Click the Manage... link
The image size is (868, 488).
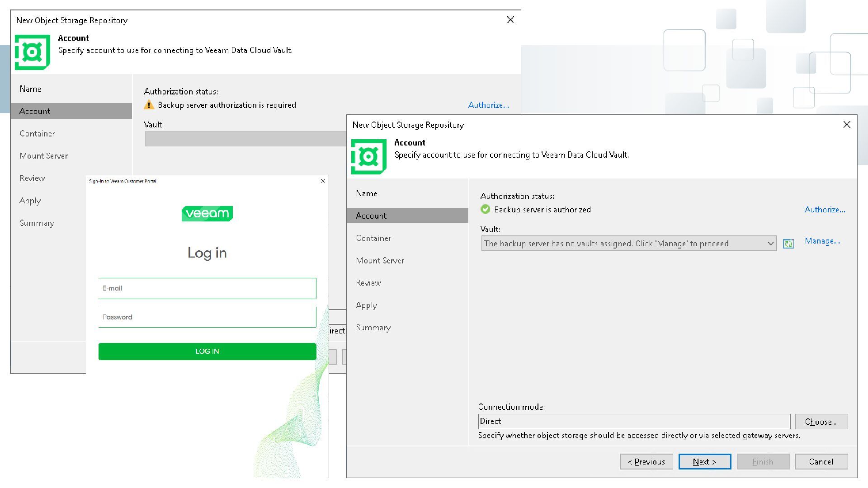tap(822, 241)
